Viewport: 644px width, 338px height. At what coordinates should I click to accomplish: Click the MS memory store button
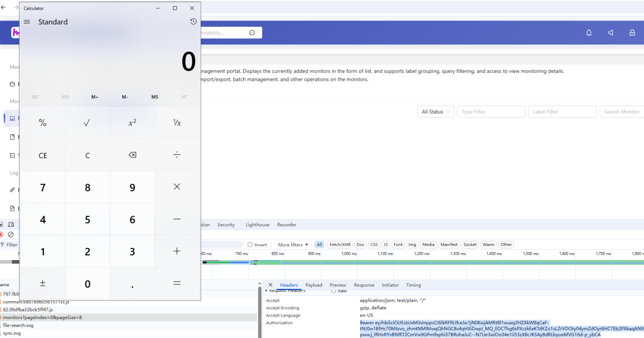[155, 97]
